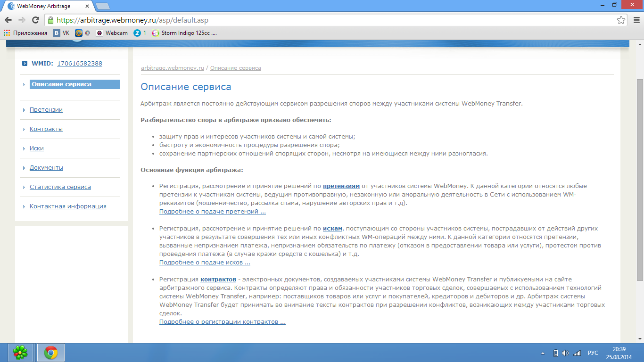Open ICQ from the taskbar
This screenshot has height=362, width=644.
[20, 353]
